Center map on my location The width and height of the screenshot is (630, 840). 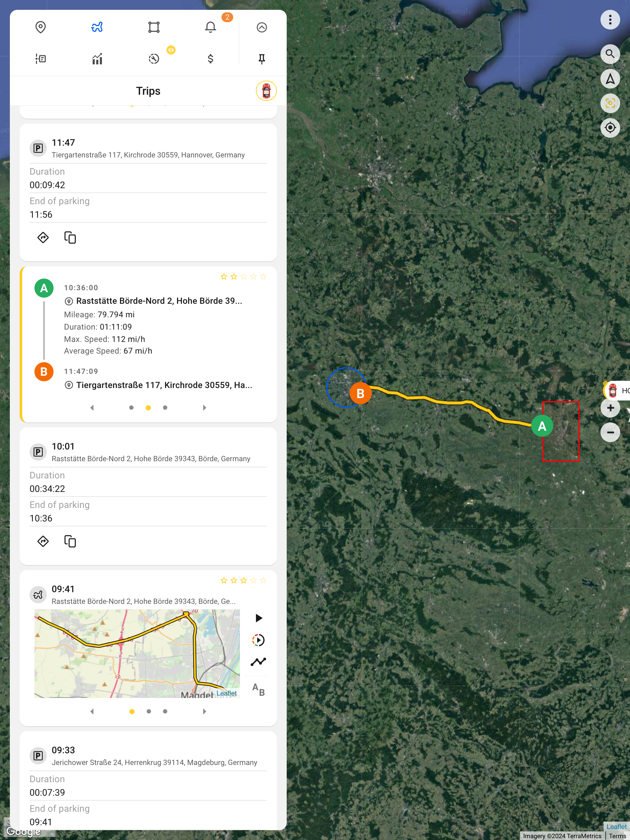click(x=610, y=128)
